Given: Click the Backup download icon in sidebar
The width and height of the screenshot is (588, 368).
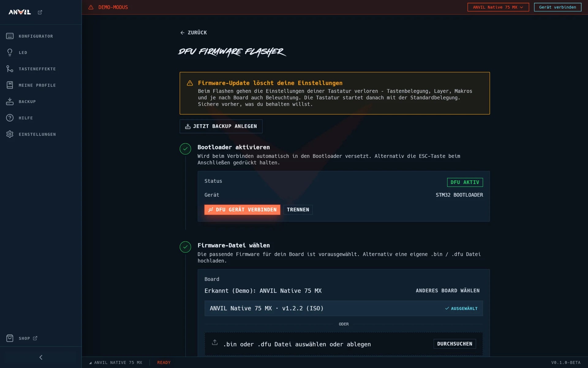Looking at the screenshot, I should click(x=10, y=102).
